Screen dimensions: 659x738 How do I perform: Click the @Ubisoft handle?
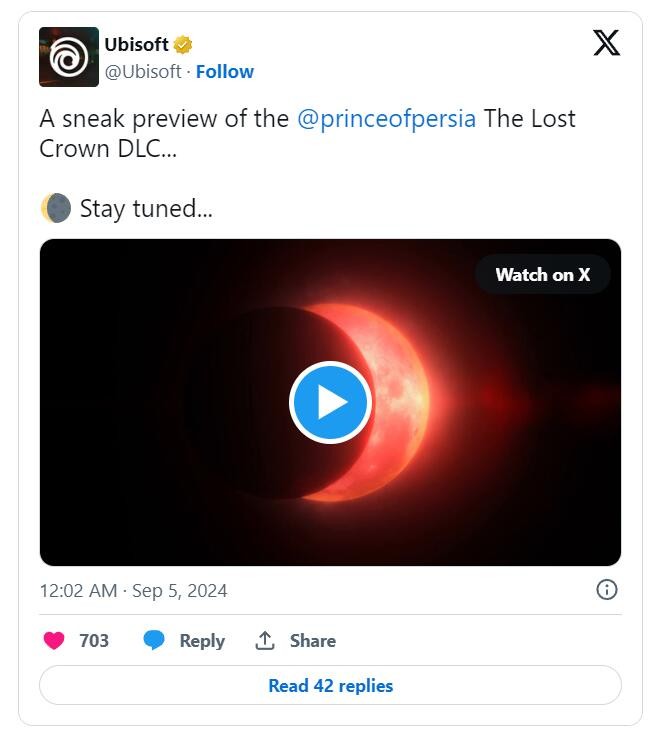click(143, 72)
